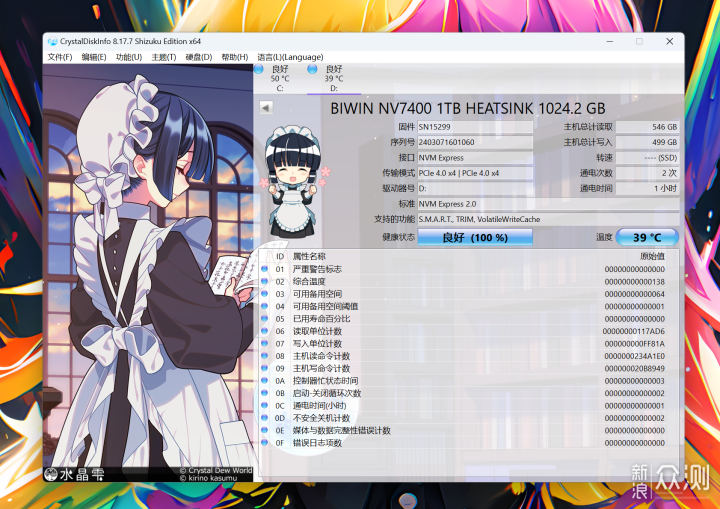Click the status dot for row 03 可用备用空间

coord(264,294)
